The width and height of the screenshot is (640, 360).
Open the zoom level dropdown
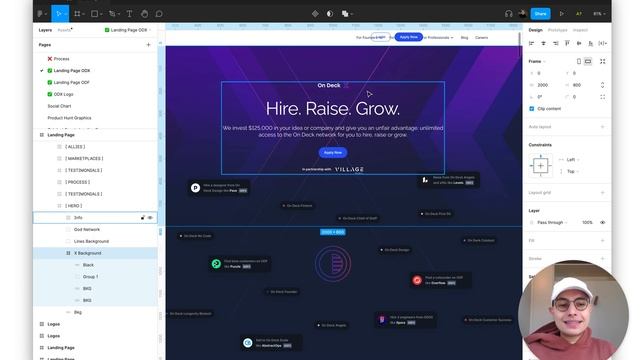click(599, 14)
